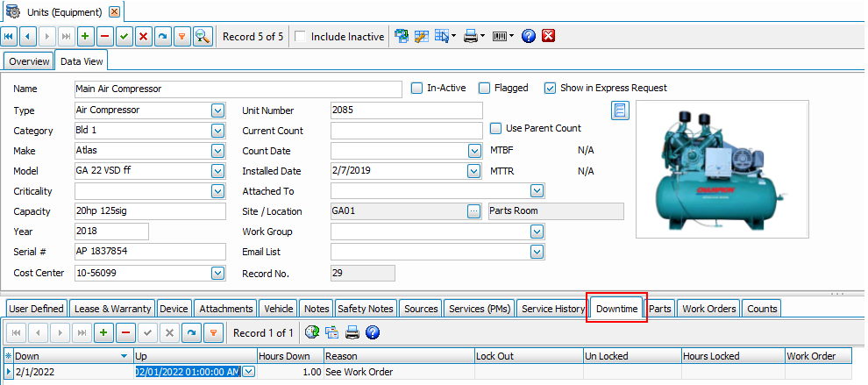Go to previous equipment record in top toolbar
The image size is (868, 385).
coord(28,37)
